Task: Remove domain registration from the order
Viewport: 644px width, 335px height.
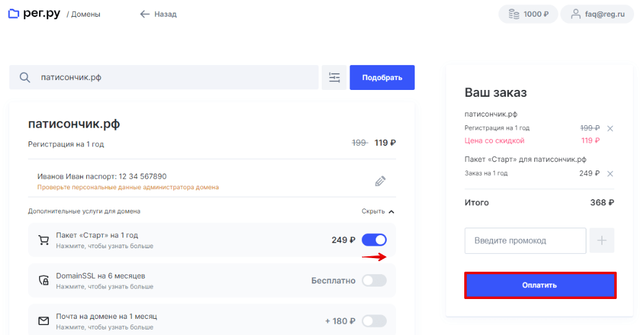Action: pyautogui.click(x=610, y=128)
